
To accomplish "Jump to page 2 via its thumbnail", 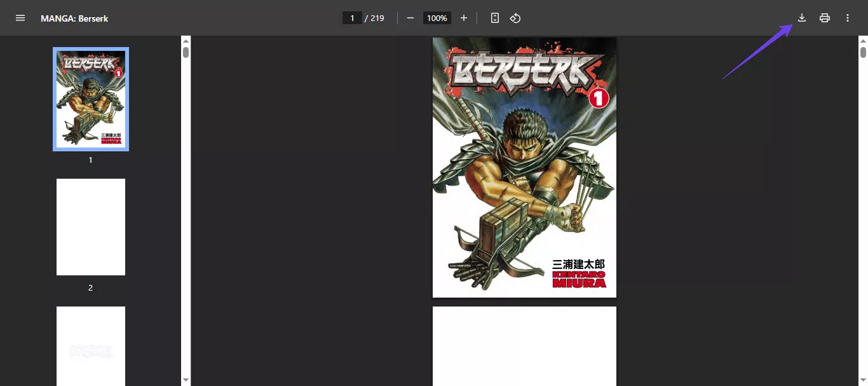I will tap(90, 226).
